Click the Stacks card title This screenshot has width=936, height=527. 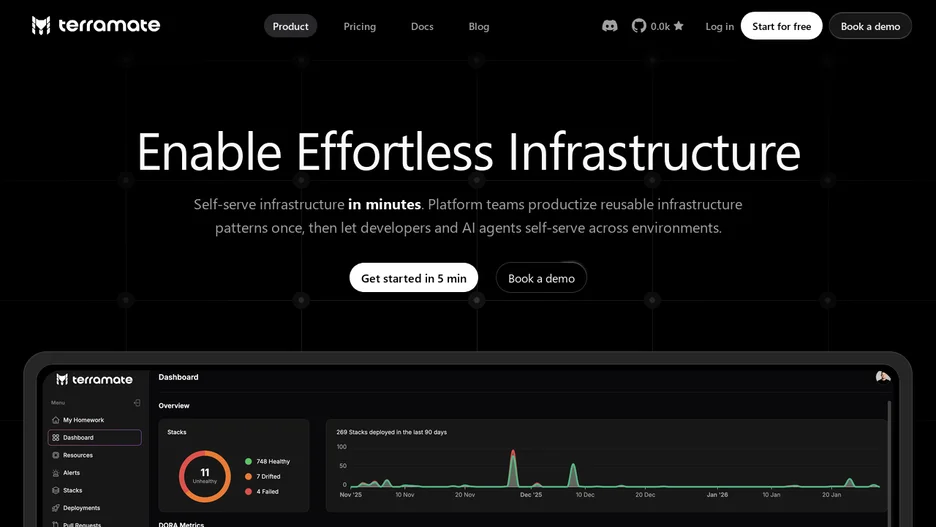coord(177,432)
